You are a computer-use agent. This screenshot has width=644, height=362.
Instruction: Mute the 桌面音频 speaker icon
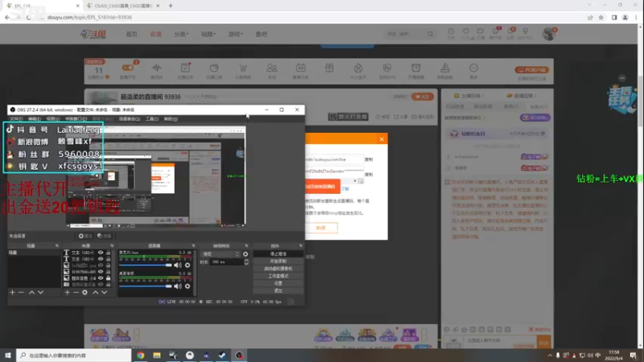[177, 286]
